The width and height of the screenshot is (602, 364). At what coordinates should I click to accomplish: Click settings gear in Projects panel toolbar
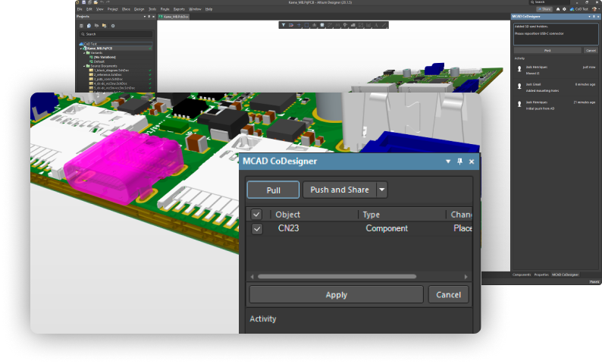click(113, 25)
